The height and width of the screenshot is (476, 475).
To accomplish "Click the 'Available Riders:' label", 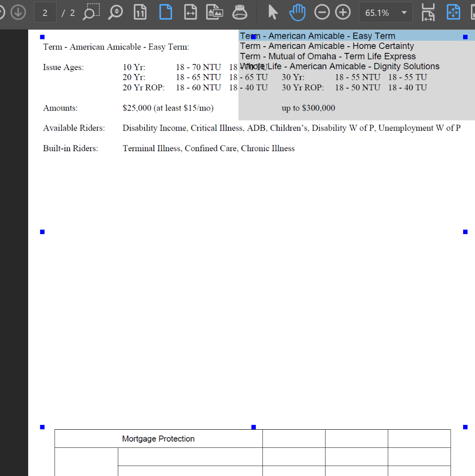I will (x=74, y=128).
